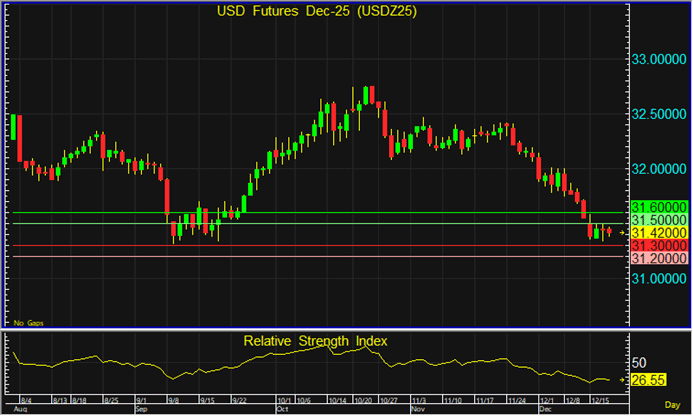
Task: Click the tall red candle at chart peak
Action: (x=371, y=94)
